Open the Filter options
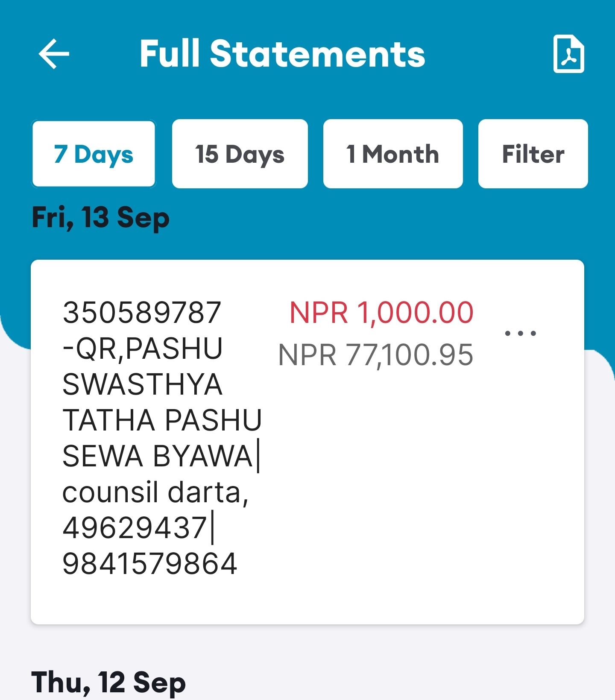615x700 pixels. [x=533, y=154]
